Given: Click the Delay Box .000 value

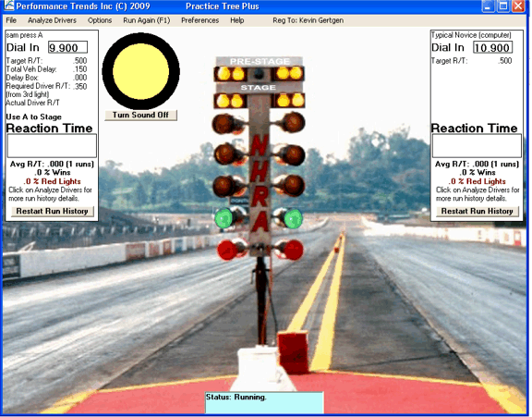Looking at the screenshot, I should pos(80,78).
